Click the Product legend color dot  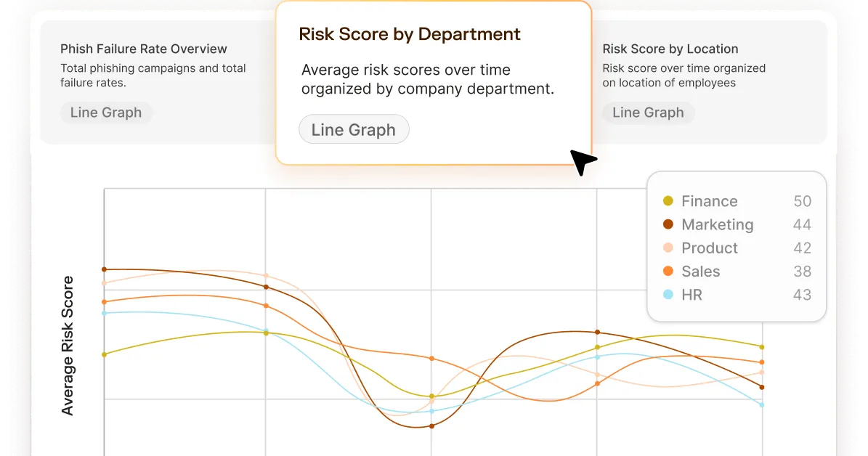pos(669,248)
